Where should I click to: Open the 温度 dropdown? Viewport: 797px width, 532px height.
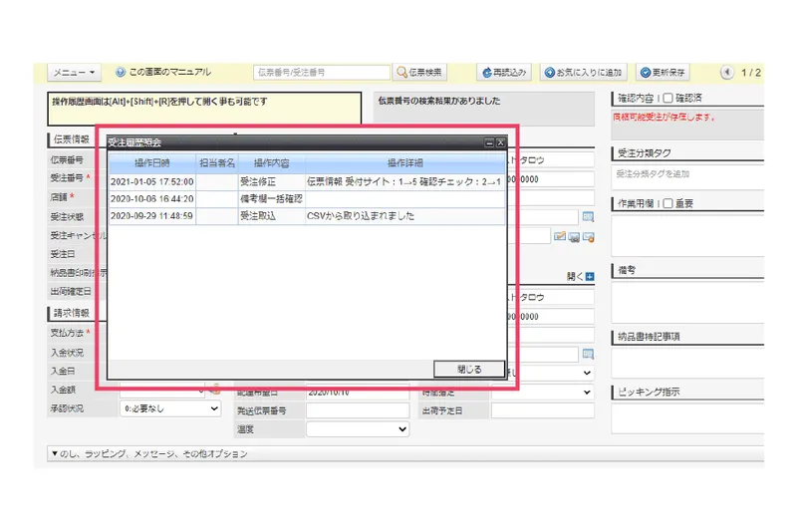click(x=358, y=429)
